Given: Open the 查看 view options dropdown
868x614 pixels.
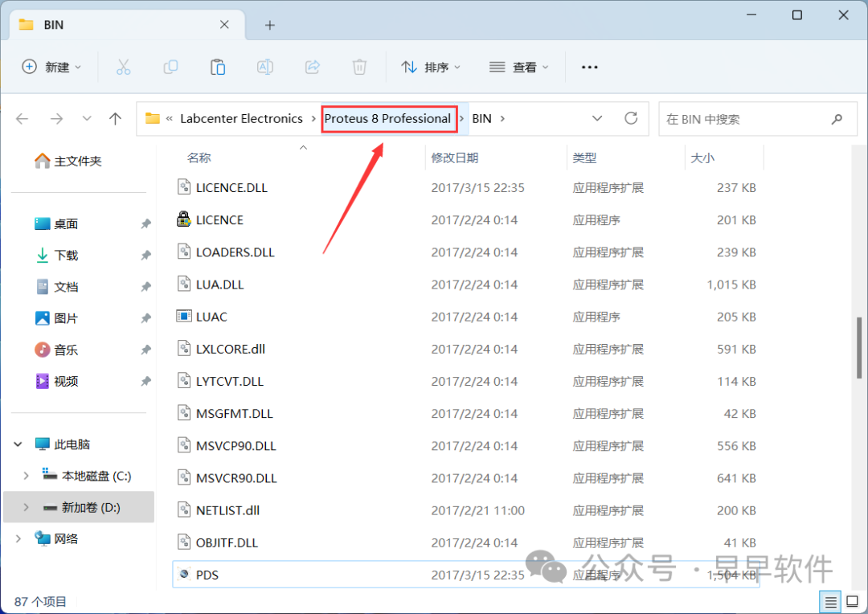Looking at the screenshot, I should click(x=519, y=67).
